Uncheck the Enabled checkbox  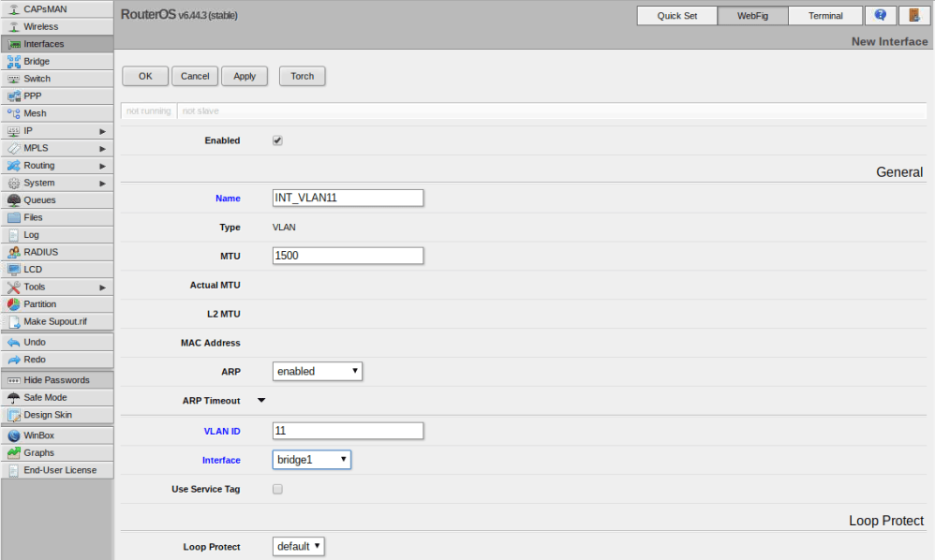tap(277, 140)
